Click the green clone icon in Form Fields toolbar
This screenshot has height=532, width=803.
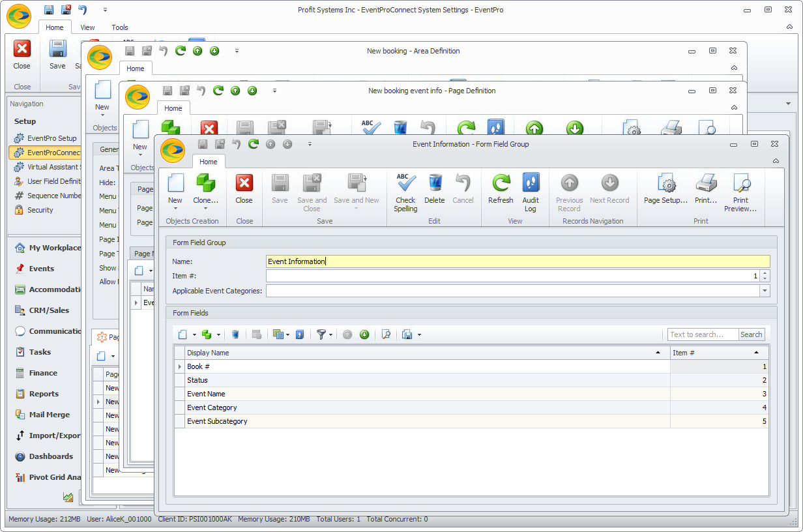click(x=207, y=334)
